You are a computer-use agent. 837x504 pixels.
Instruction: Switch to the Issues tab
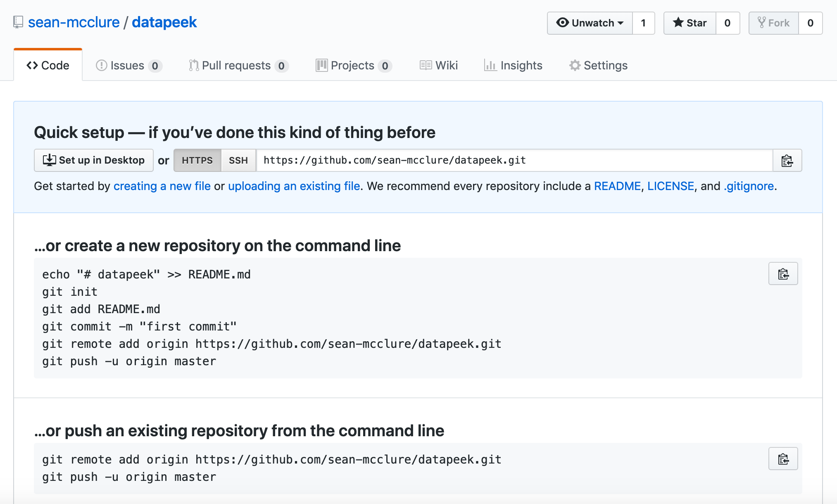pyautogui.click(x=127, y=65)
